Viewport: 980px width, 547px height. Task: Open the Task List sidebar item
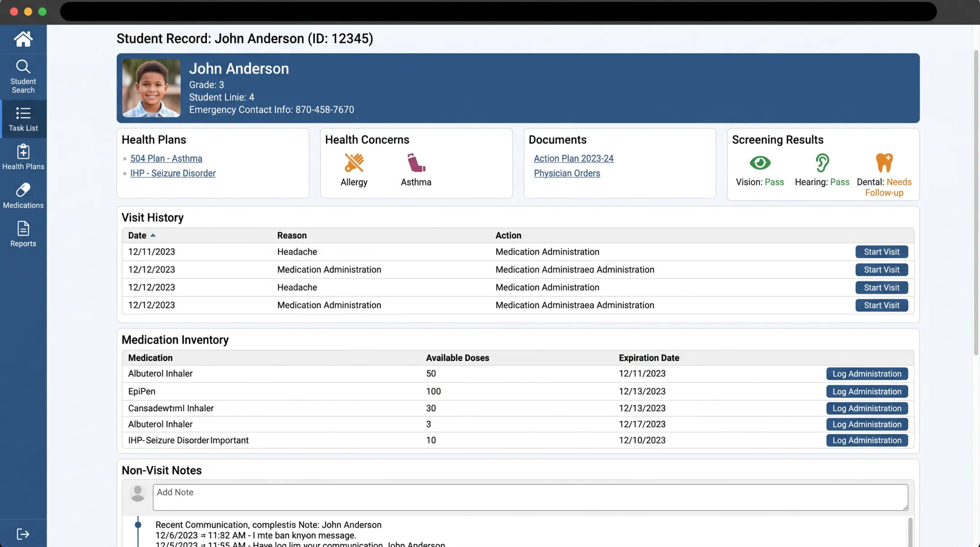[x=23, y=119]
